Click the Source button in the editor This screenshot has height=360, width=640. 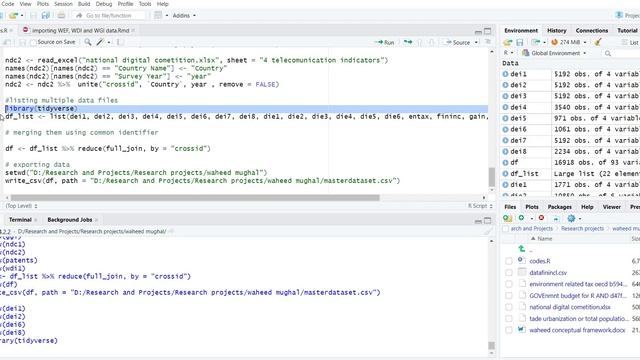pyautogui.click(x=457, y=42)
